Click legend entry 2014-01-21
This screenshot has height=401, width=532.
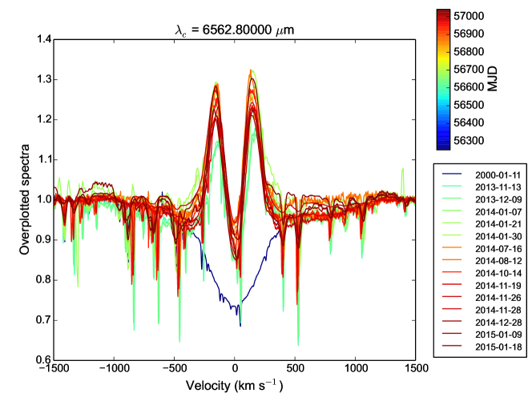click(498, 224)
